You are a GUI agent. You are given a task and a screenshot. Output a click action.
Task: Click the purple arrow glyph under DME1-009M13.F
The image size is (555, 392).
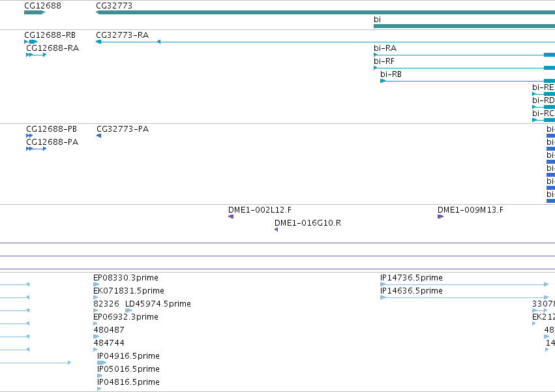(440, 217)
